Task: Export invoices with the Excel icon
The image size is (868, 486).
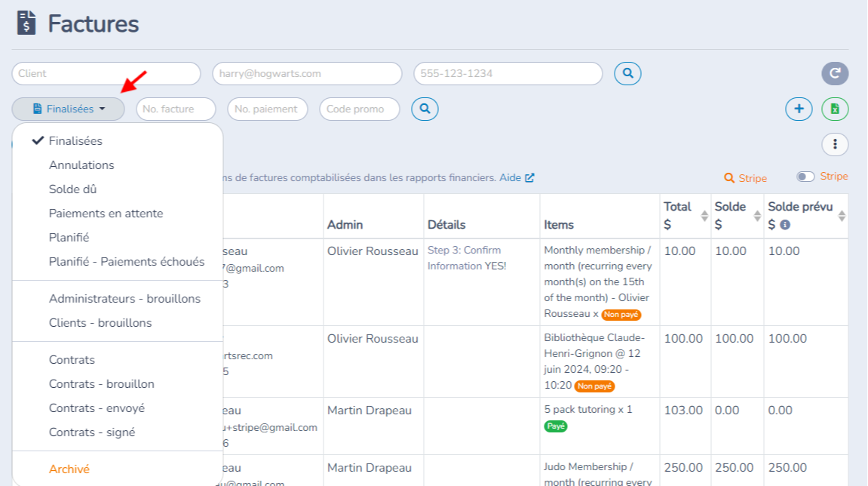Action: click(835, 109)
